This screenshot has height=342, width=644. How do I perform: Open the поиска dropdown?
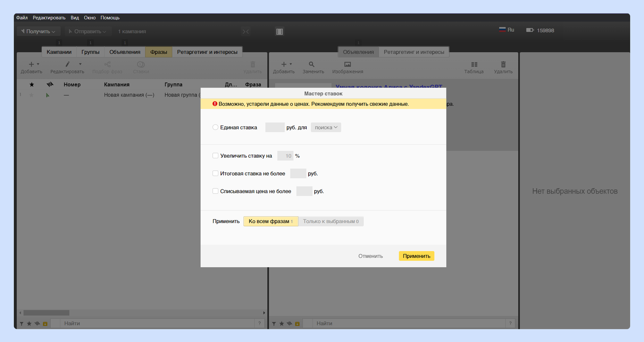point(326,127)
